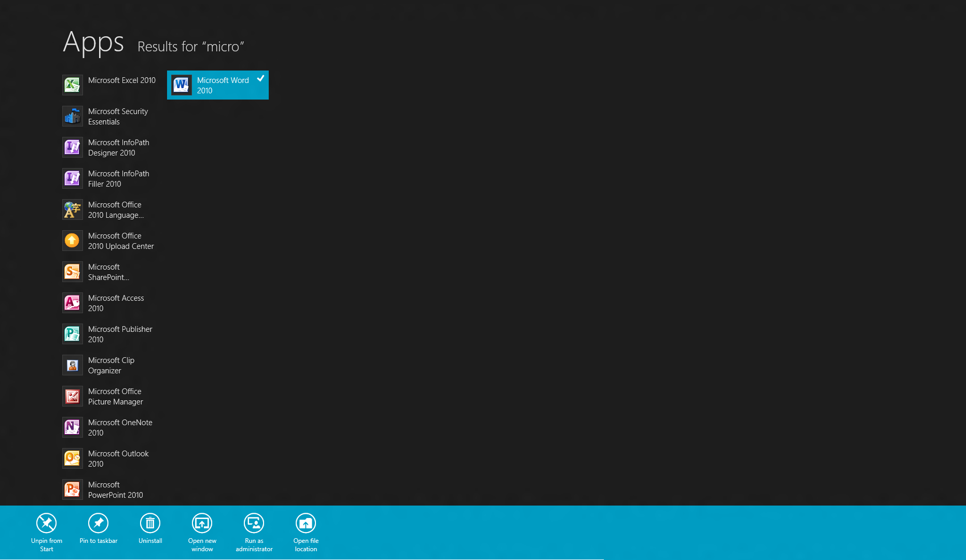Click the "Microsoft Security Essentials" text
The image size is (966, 560).
pyautogui.click(x=118, y=117)
